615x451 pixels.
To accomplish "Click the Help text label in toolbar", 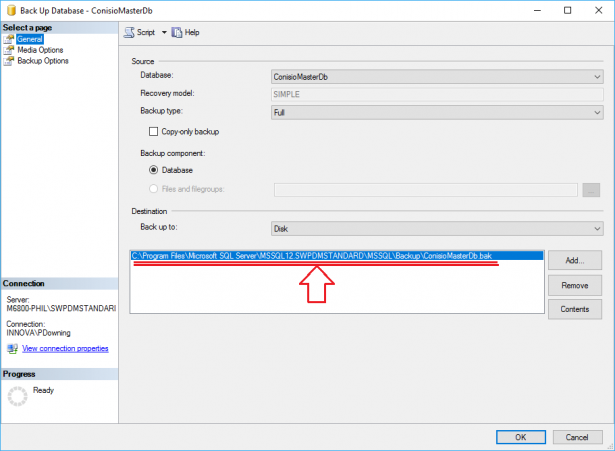I will [x=192, y=33].
